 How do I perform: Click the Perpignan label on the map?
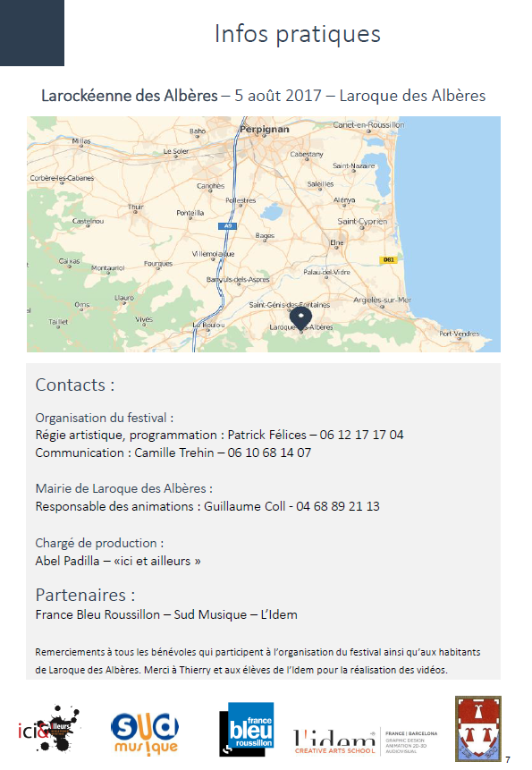coord(264,129)
